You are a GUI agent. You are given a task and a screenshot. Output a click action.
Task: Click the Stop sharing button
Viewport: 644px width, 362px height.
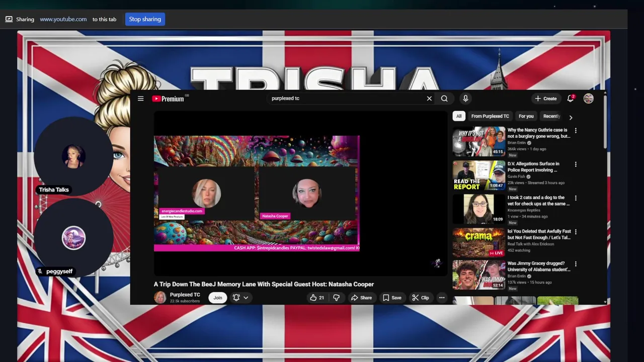[145, 19]
